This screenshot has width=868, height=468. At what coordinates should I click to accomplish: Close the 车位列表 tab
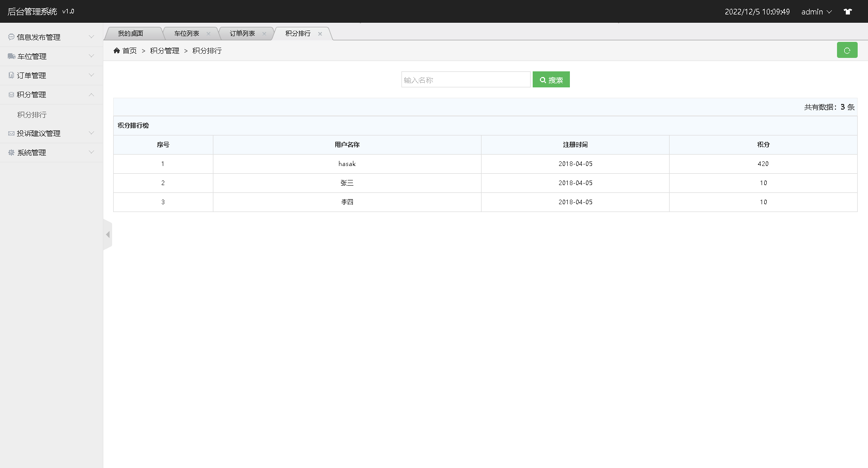point(209,33)
